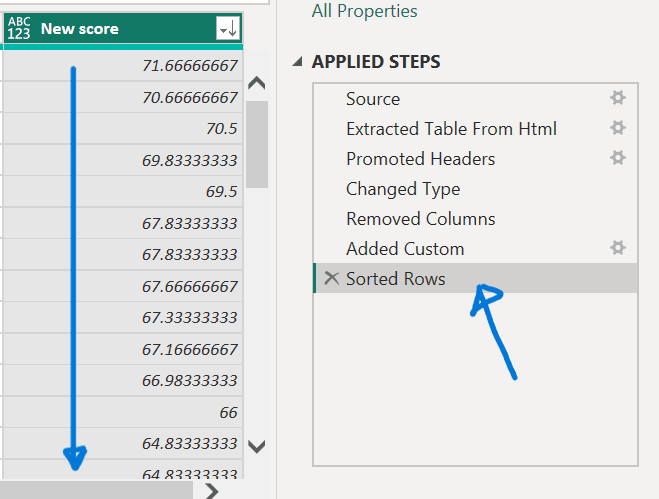The image size is (659, 499).
Task: Select the Source step
Action: (x=373, y=98)
